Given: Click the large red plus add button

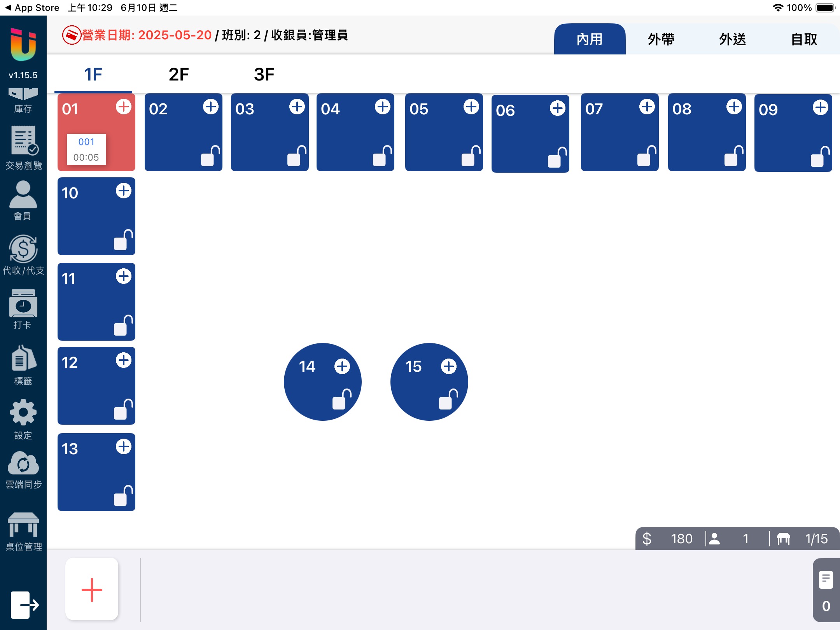Looking at the screenshot, I should click(x=92, y=589).
